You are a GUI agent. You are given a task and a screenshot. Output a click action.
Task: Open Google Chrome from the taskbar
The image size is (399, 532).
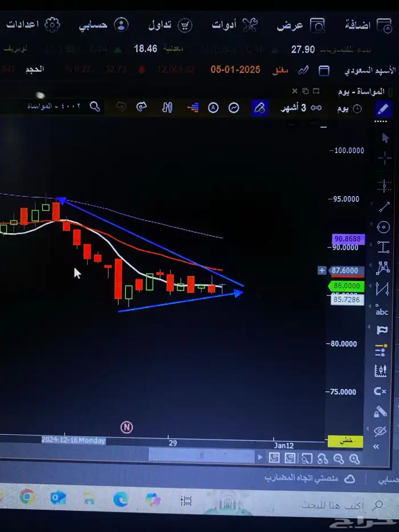pos(27,498)
